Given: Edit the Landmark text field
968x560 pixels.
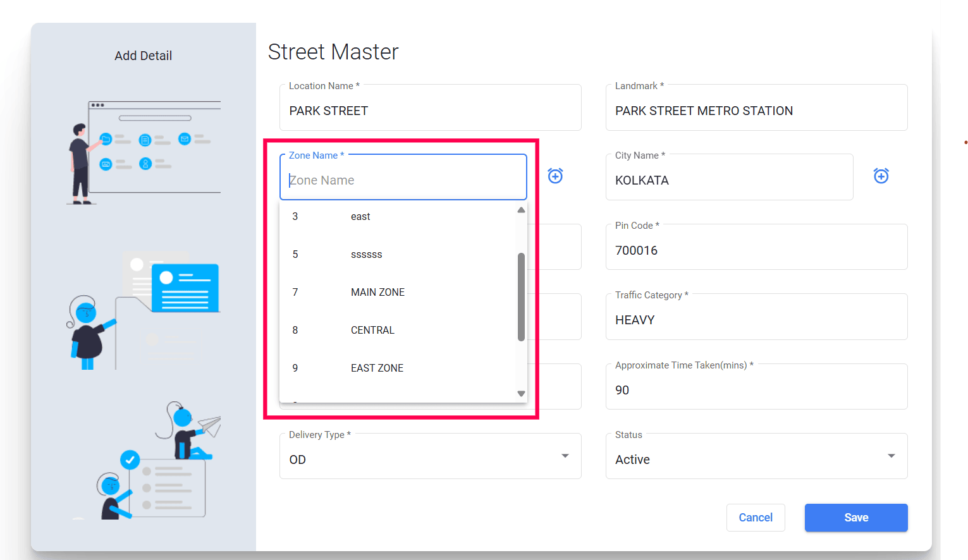Looking at the screenshot, I should pos(756,111).
